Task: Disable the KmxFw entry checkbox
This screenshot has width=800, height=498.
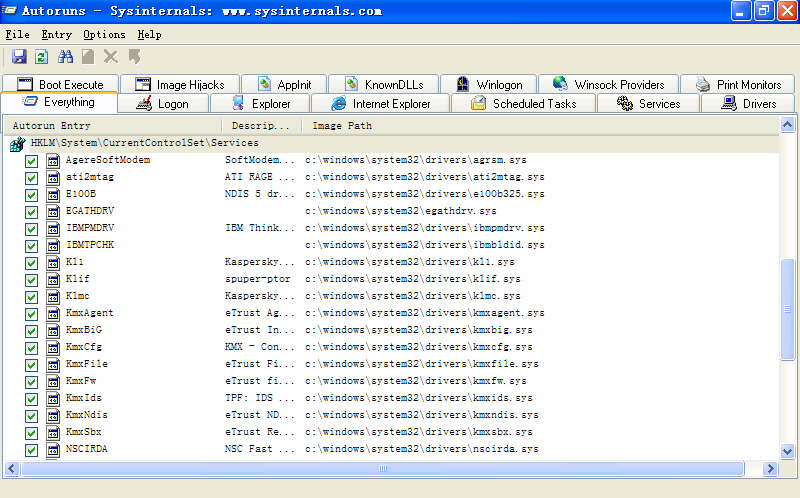Action: click(31, 382)
